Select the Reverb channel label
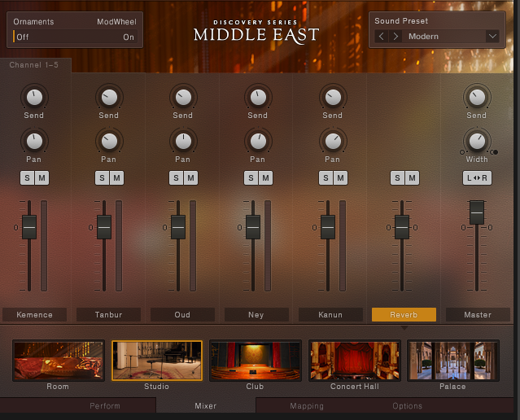 coord(404,314)
